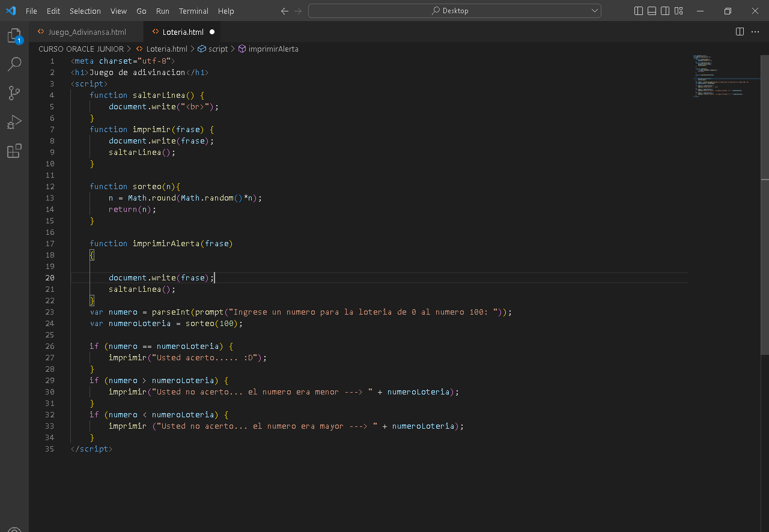Open the Help menu
769x532 pixels.
tap(226, 11)
